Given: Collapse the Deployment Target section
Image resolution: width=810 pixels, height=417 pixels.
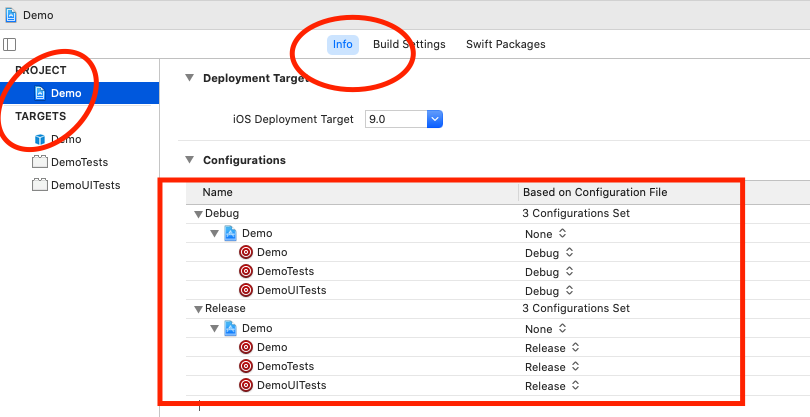Looking at the screenshot, I should (x=189, y=78).
